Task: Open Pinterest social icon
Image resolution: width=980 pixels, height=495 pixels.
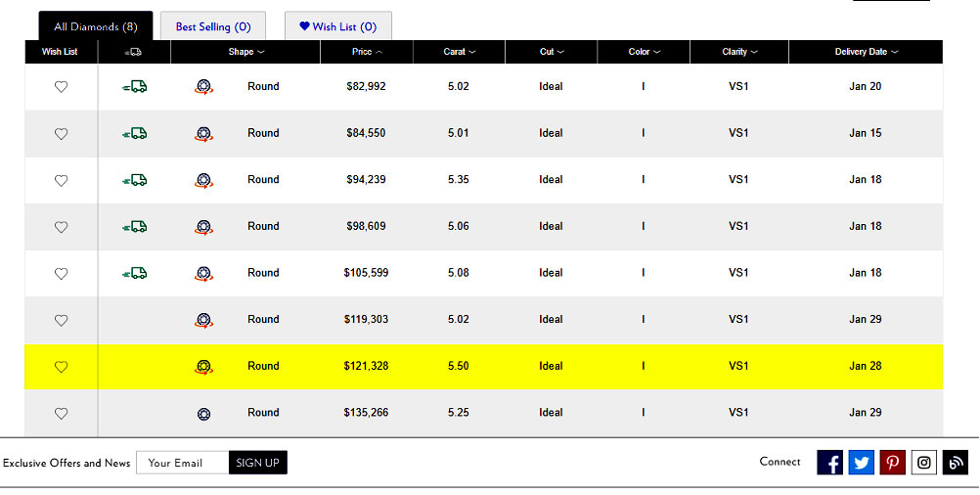Action: [x=892, y=463]
